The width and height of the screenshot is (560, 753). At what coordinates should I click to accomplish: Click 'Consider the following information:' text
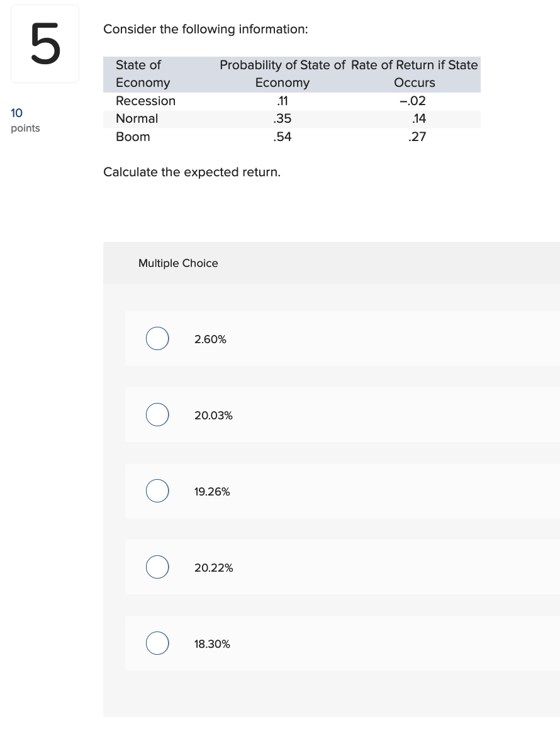(206, 30)
